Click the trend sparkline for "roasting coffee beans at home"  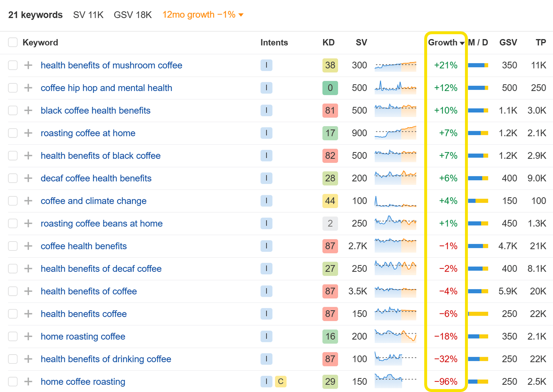(x=395, y=223)
